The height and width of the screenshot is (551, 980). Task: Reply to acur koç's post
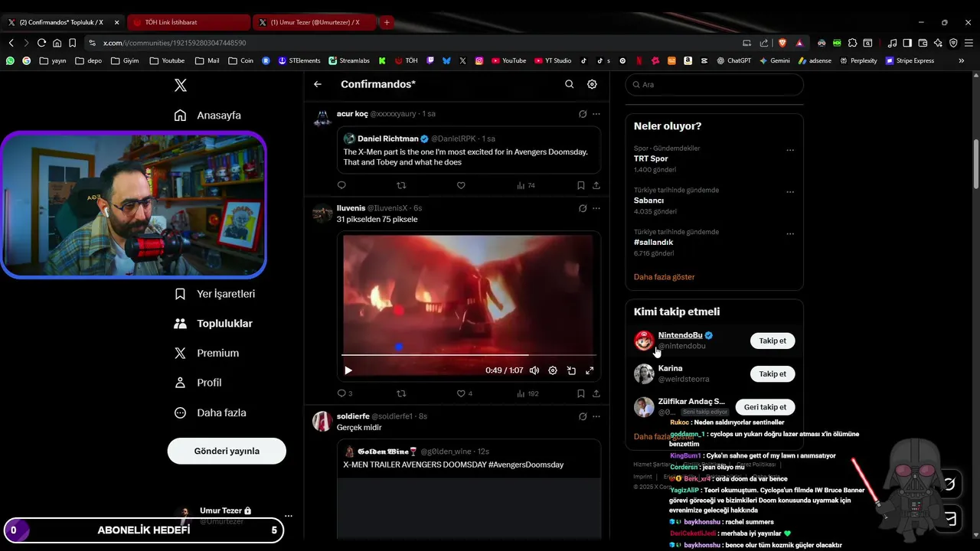pos(341,185)
